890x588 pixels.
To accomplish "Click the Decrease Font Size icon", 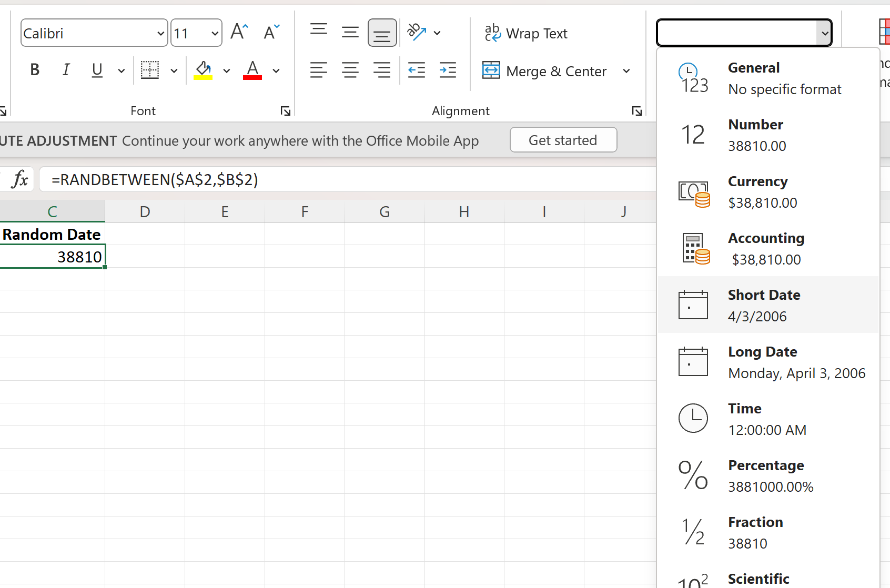I will coord(271,33).
